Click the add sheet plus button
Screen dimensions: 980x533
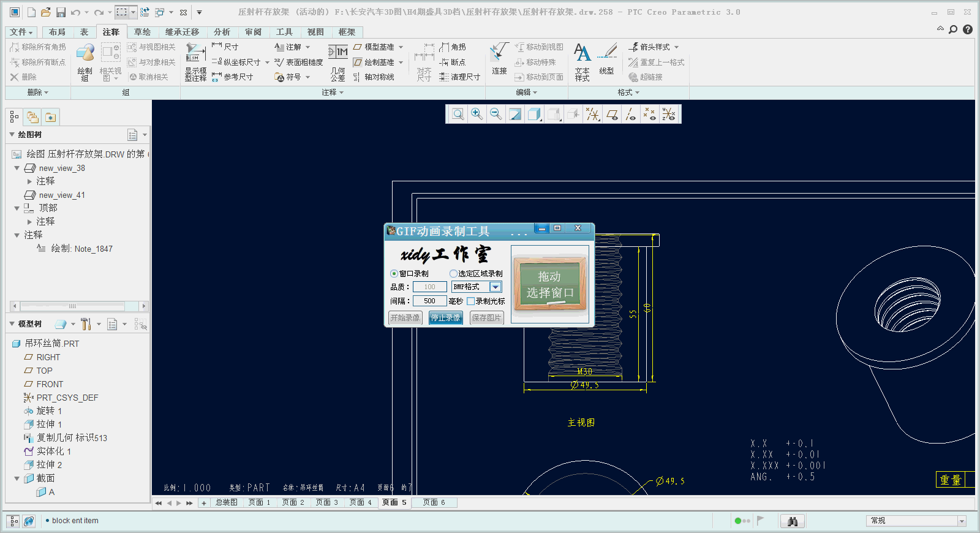(204, 503)
